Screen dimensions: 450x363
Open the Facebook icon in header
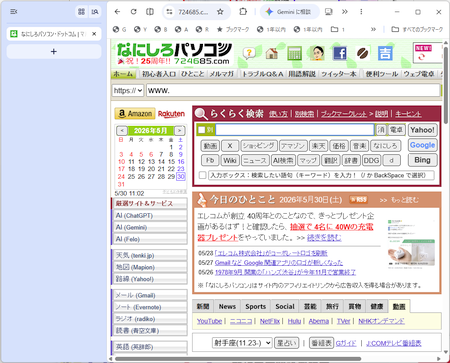point(340,53)
